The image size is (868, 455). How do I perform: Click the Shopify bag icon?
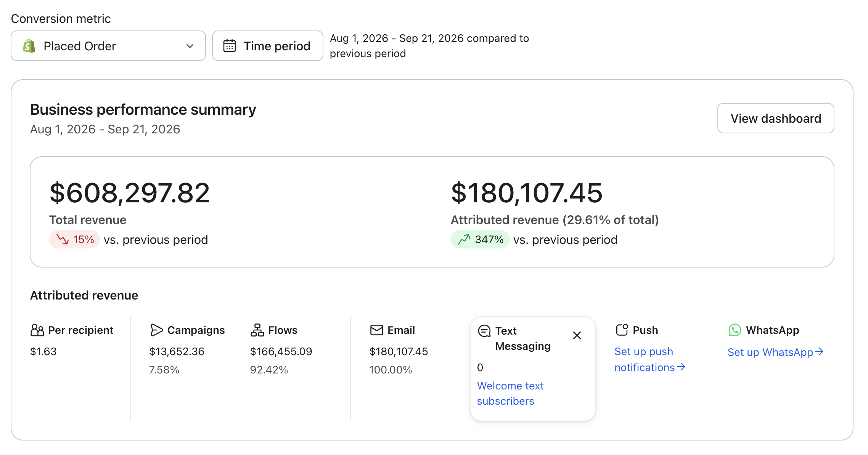(29, 46)
